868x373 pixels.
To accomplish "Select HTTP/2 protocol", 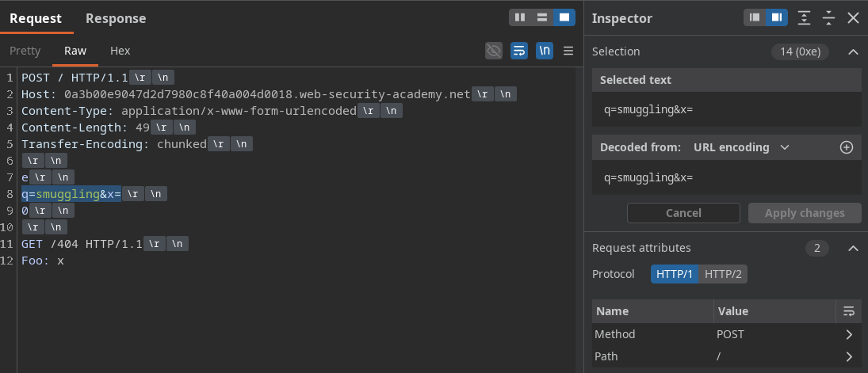I will tap(722, 274).
